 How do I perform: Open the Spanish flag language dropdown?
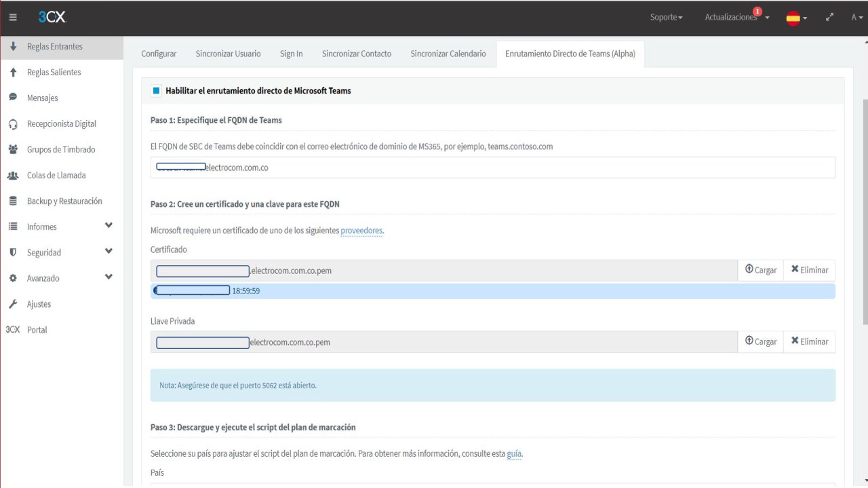tap(796, 18)
